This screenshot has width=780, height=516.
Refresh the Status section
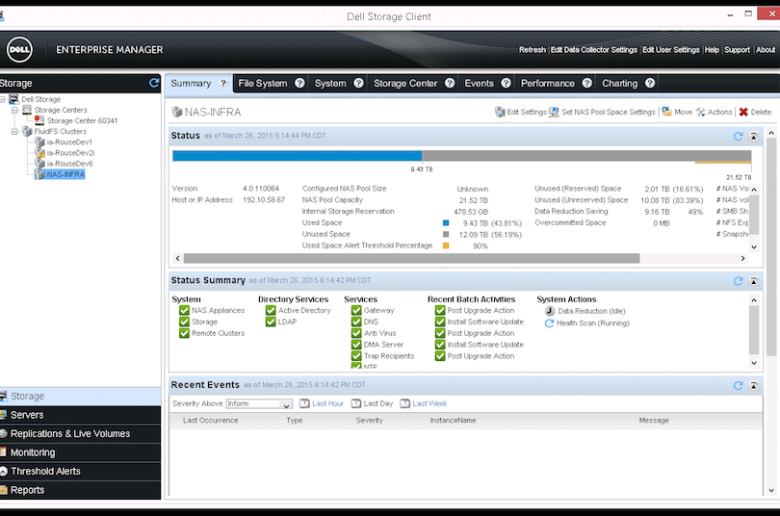point(738,136)
